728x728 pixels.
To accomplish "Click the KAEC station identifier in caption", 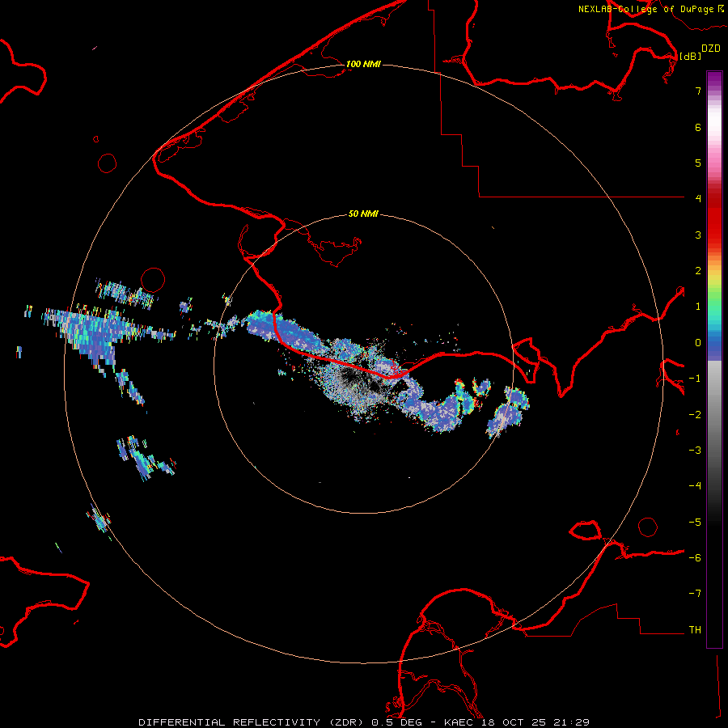I will click(458, 722).
